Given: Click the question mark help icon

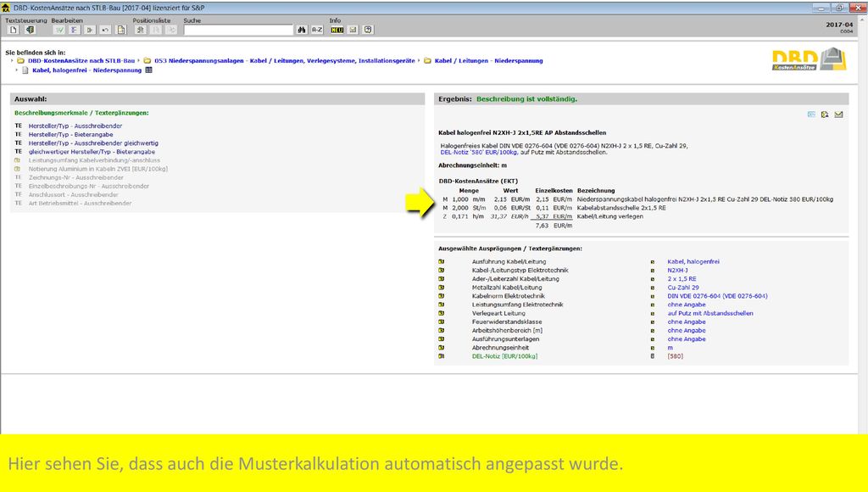Looking at the screenshot, I should coord(368,30).
